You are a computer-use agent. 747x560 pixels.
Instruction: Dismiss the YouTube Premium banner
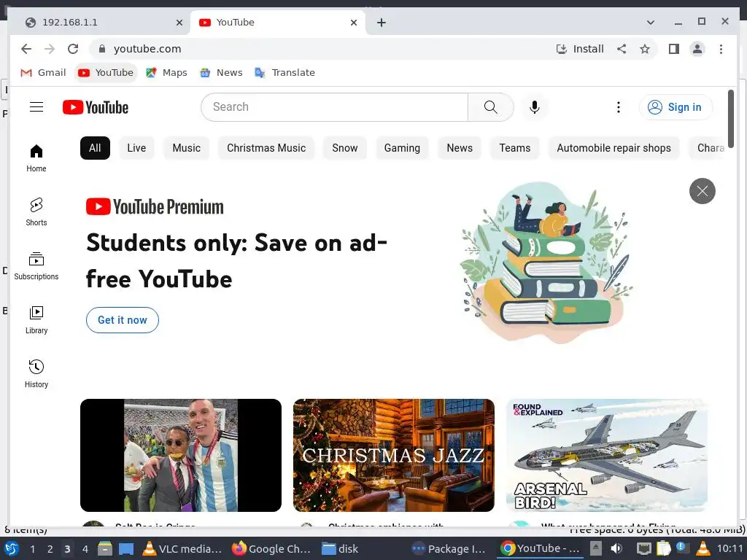703,191
